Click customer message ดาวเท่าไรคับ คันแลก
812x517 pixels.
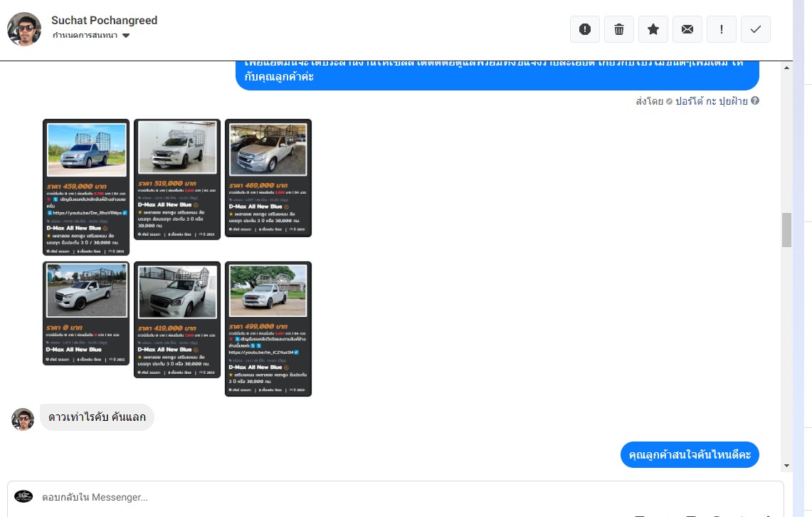[x=97, y=417]
